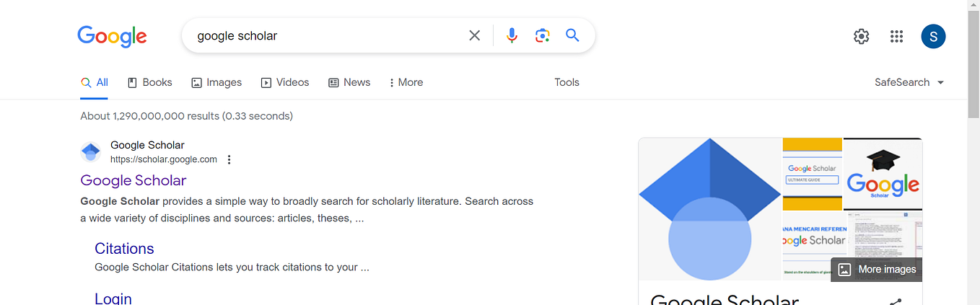
Task: Open the Citations sublink
Action: (x=124, y=248)
